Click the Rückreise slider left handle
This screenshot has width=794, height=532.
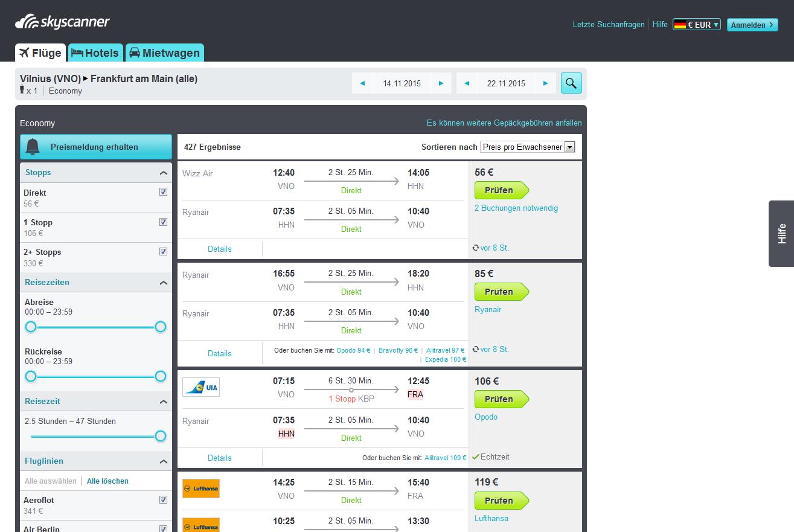click(31, 376)
